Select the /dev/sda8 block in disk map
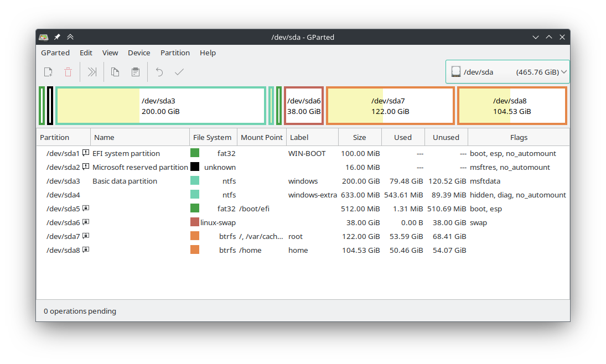The height and width of the screenshot is (364, 606). click(x=512, y=106)
